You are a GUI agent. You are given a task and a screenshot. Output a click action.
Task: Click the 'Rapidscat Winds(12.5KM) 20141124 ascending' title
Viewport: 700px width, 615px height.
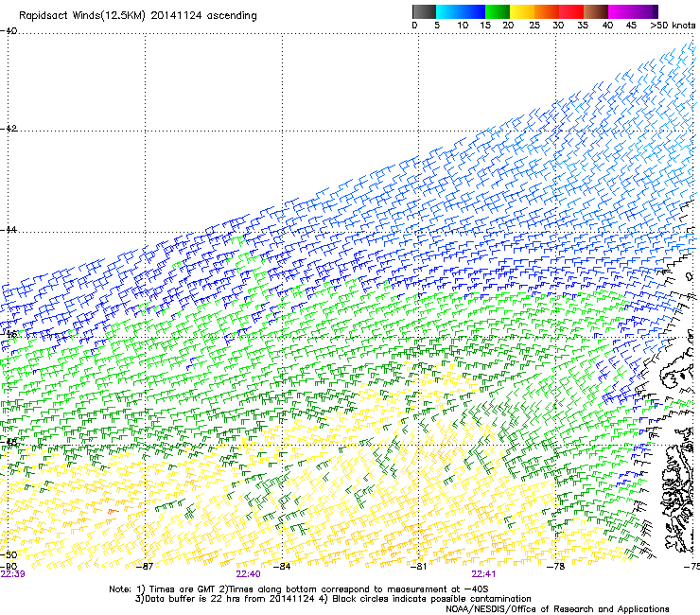[x=138, y=16]
